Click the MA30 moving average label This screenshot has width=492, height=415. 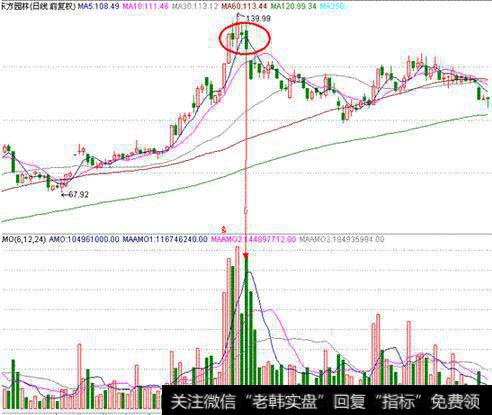pos(196,6)
